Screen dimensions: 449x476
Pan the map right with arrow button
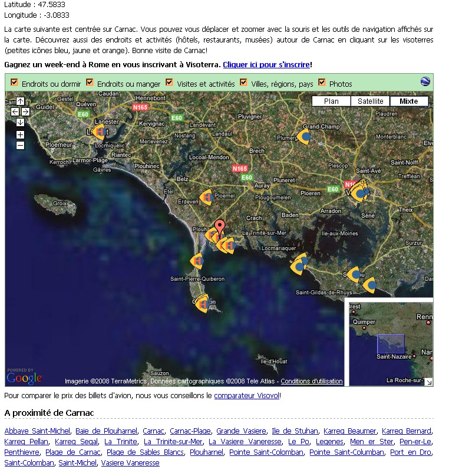click(x=26, y=111)
